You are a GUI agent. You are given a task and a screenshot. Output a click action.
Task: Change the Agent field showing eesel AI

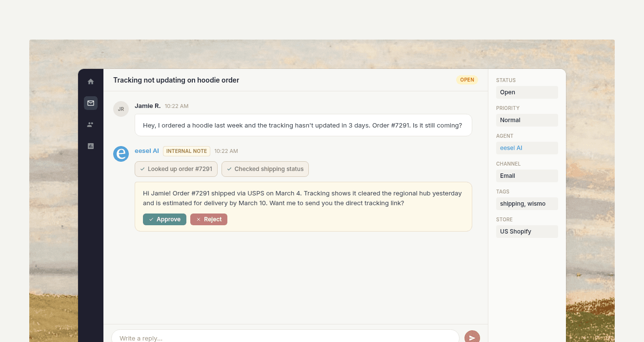[x=527, y=148]
